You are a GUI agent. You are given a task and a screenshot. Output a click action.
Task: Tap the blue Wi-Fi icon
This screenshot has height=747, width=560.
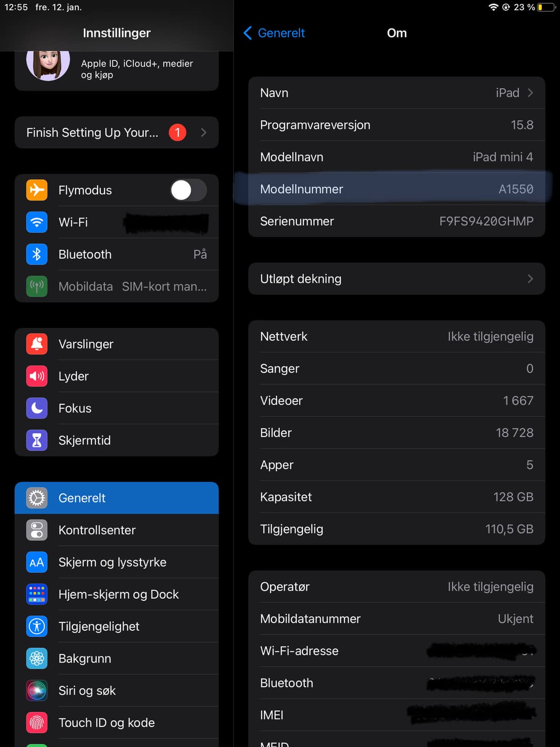pyautogui.click(x=37, y=222)
